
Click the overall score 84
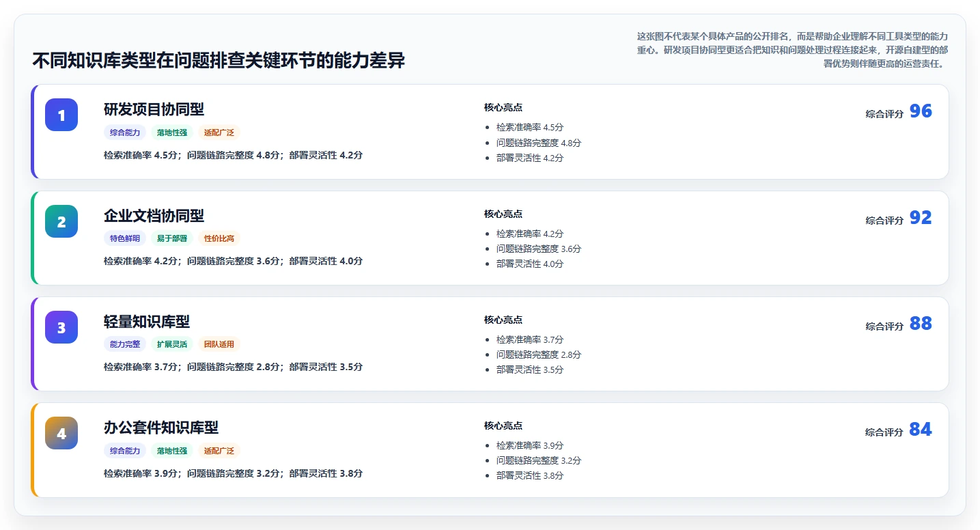(x=921, y=430)
